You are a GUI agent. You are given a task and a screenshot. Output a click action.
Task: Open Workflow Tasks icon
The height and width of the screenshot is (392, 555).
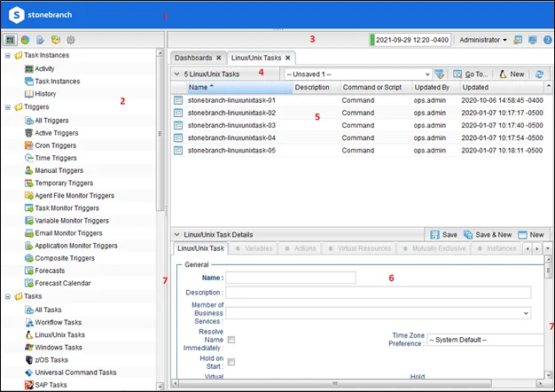[29, 322]
